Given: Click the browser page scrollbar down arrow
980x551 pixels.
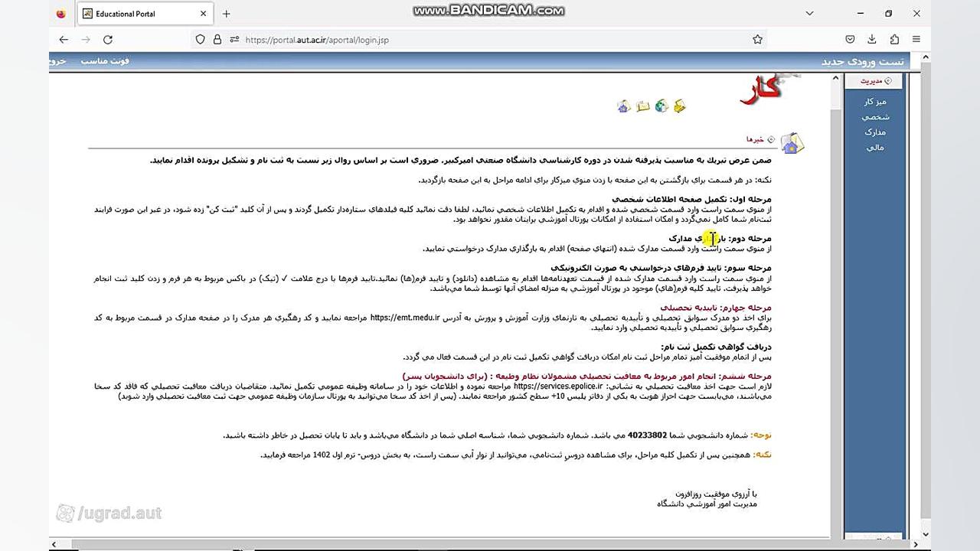Looking at the screenshot, I should click(x=926, y=534).
